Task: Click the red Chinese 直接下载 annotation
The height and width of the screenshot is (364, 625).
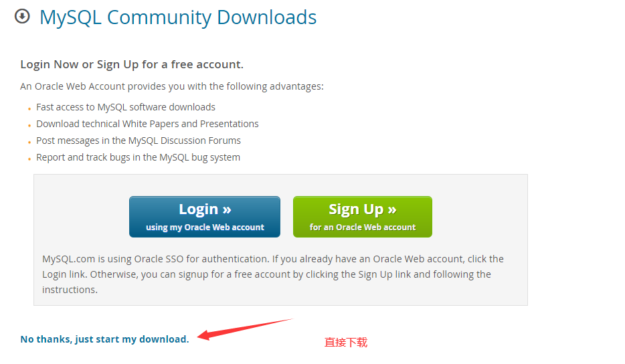Action: (x=345, y=343)
